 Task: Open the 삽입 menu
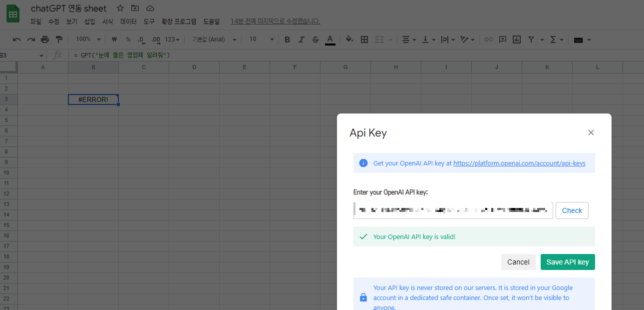(x=90, y=21)
